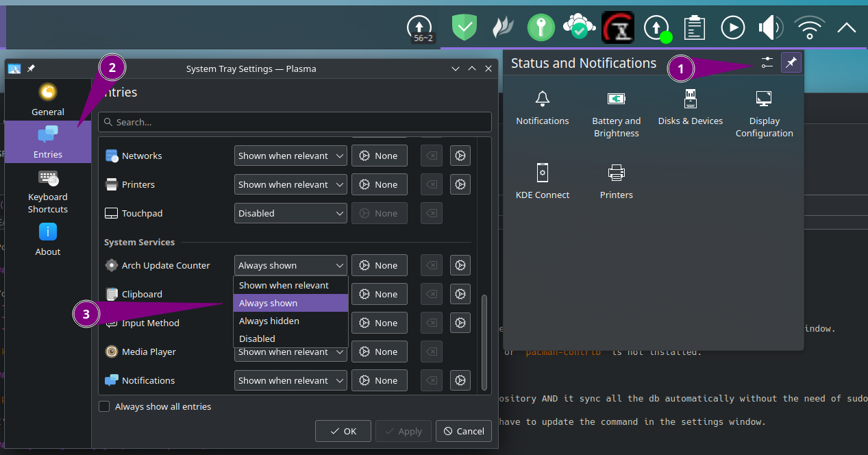
Task: Open the About page in the sidebar
Action: click(x=48, y=239)
